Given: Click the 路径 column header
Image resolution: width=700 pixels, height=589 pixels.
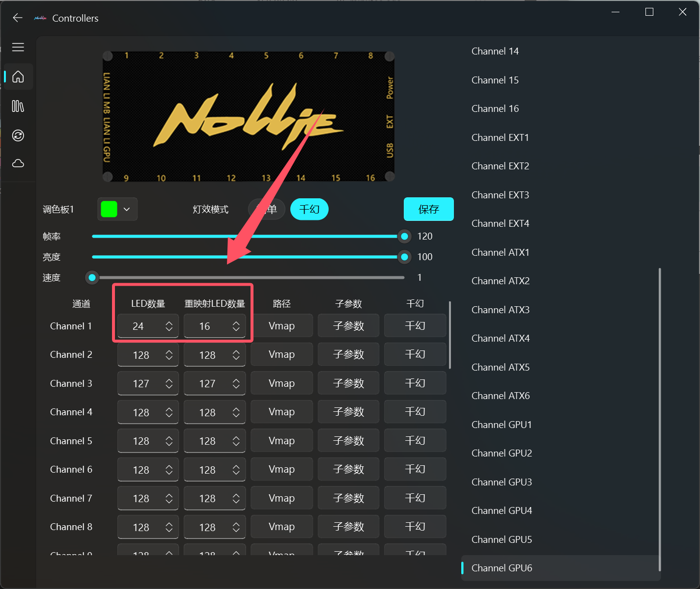Looking at the screenshot, I should pos(281,304).
